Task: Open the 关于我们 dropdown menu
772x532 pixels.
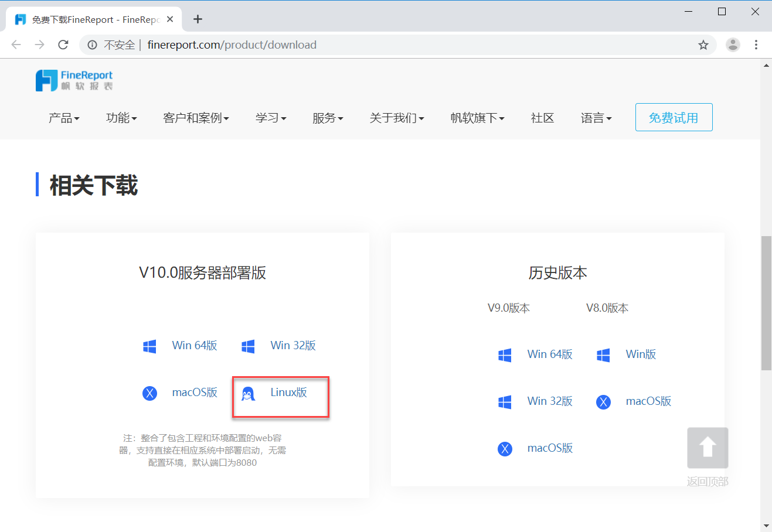Action: 397,118
